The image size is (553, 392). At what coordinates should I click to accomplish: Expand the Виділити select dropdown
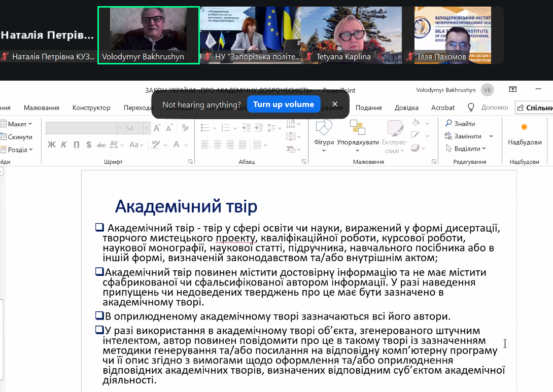coord(484,149)
